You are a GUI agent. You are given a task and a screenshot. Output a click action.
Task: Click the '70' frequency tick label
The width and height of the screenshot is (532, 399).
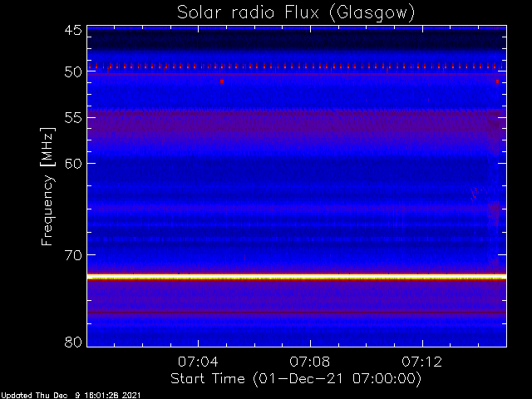(73, 255)
